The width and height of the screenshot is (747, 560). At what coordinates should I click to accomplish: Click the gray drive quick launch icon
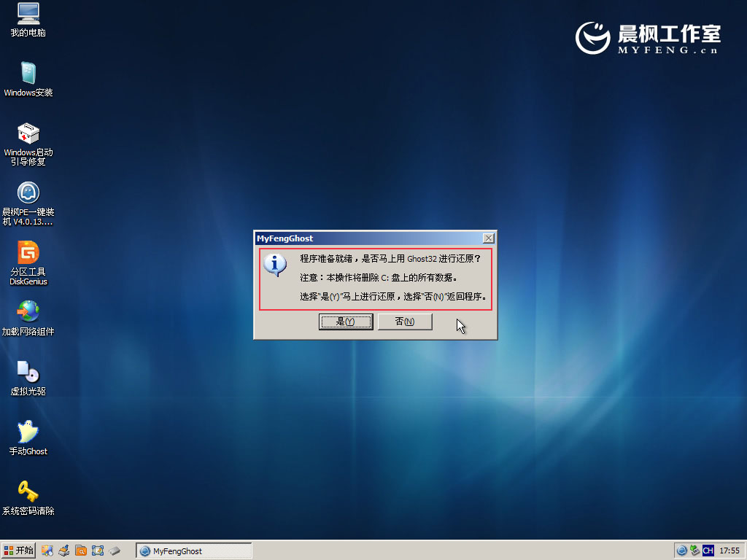[115, 551]
